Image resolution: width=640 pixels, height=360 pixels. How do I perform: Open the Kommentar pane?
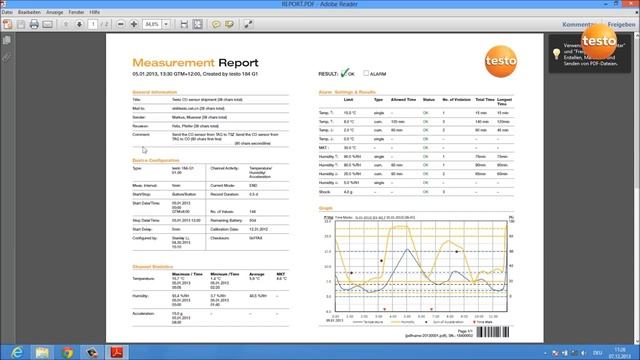click(579, 24)
